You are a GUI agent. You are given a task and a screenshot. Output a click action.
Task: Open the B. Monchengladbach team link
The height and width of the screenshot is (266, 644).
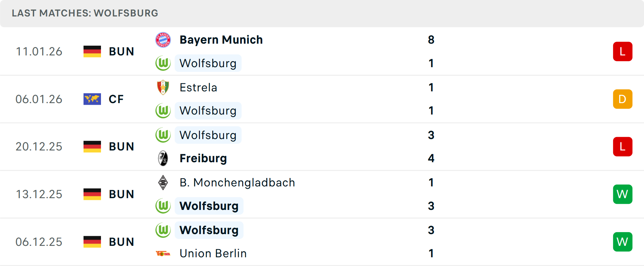pos(237,183)
